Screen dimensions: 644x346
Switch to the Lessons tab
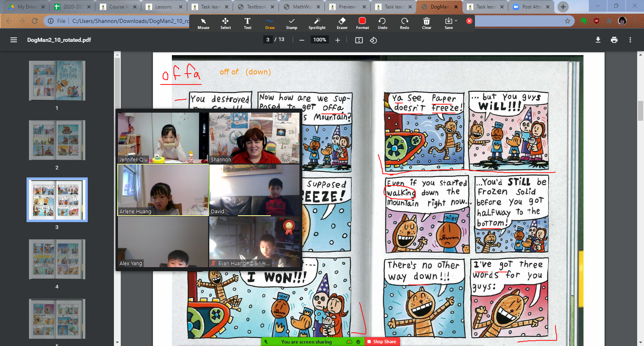pyautogui.click(x=164, y=6)
